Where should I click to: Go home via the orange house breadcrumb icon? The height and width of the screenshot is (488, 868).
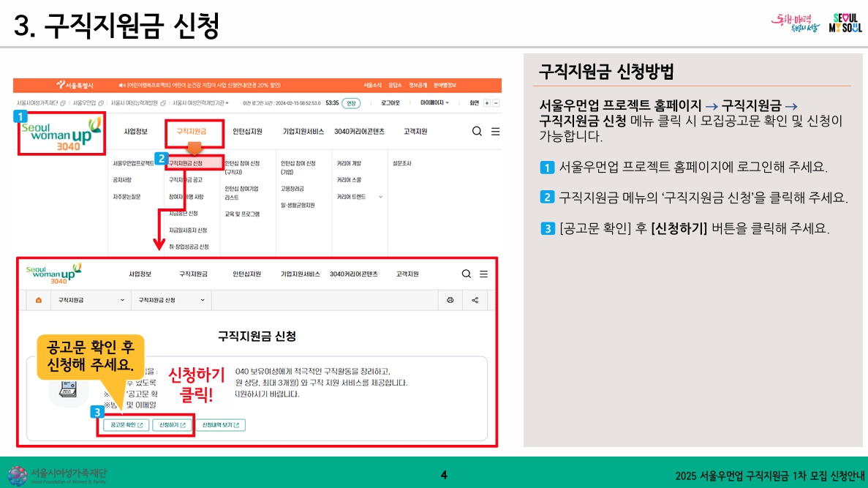pyautogui.click(x=38, y=300)
